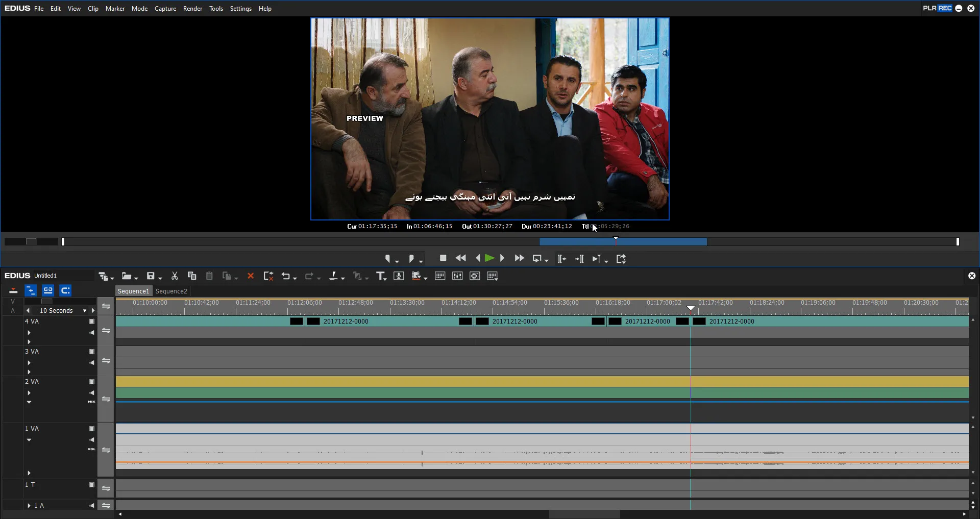Screen dimensions: 980x519
Task: Select the Sequence1 tab
Action: click(x=133, y=291)
